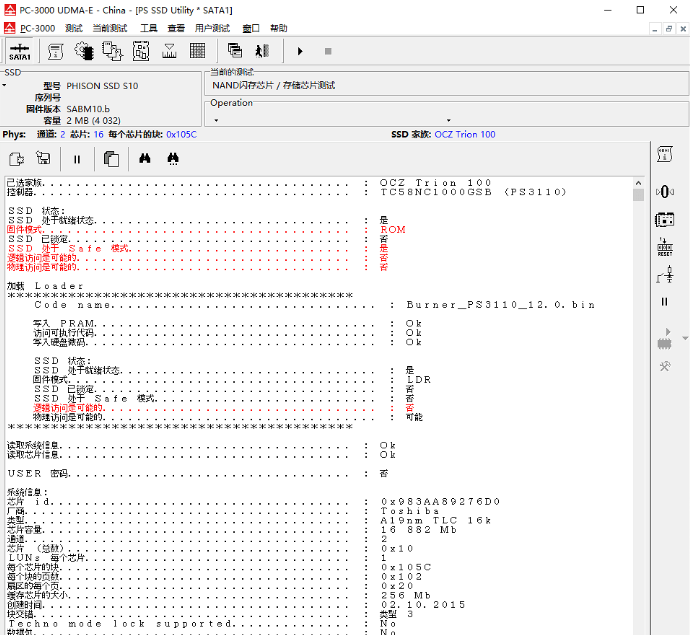
Task: Click the cascading windows toolbar icon
Action: click(x=235, y=51)
